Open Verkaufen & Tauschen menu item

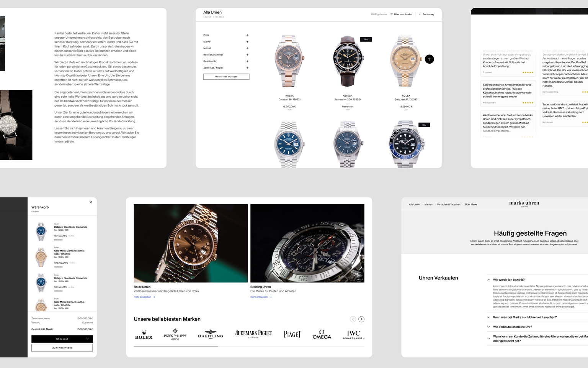[448, 205]
